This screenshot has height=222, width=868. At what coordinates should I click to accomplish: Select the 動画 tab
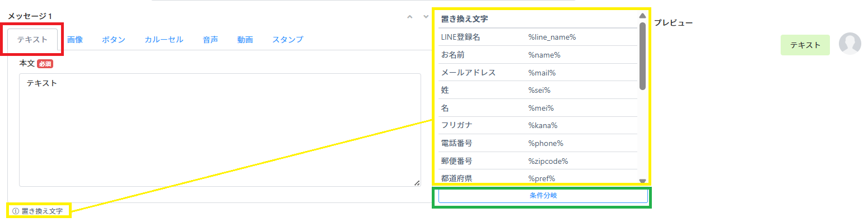(x=245, y=40)
